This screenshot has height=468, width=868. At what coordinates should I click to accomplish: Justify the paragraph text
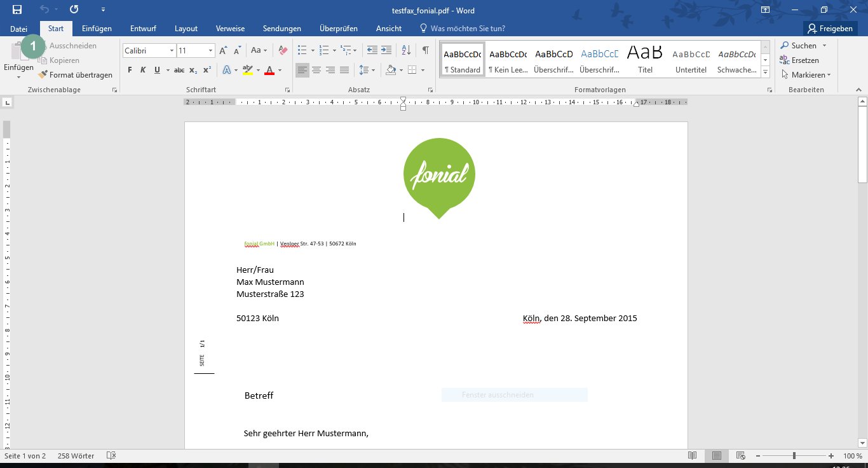pyautogui.click(x=344, y=70)
